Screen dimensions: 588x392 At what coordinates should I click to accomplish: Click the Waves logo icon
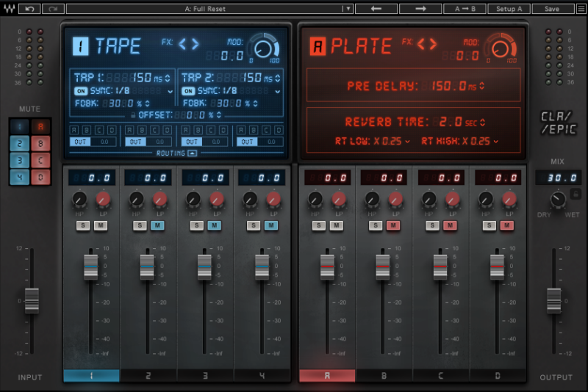pos(8,9)
